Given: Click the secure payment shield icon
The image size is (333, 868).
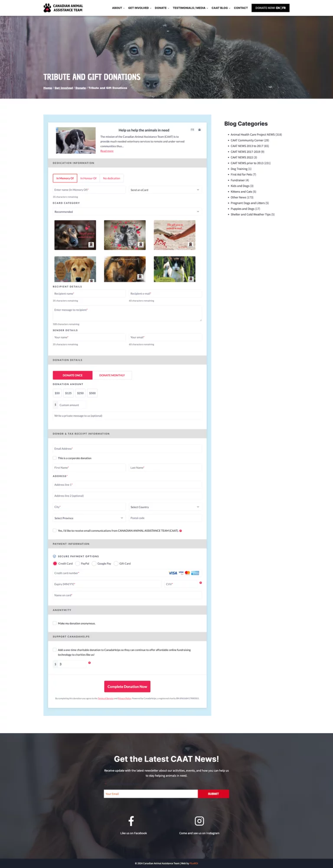Looking at the screenshot, I should 54,556.
